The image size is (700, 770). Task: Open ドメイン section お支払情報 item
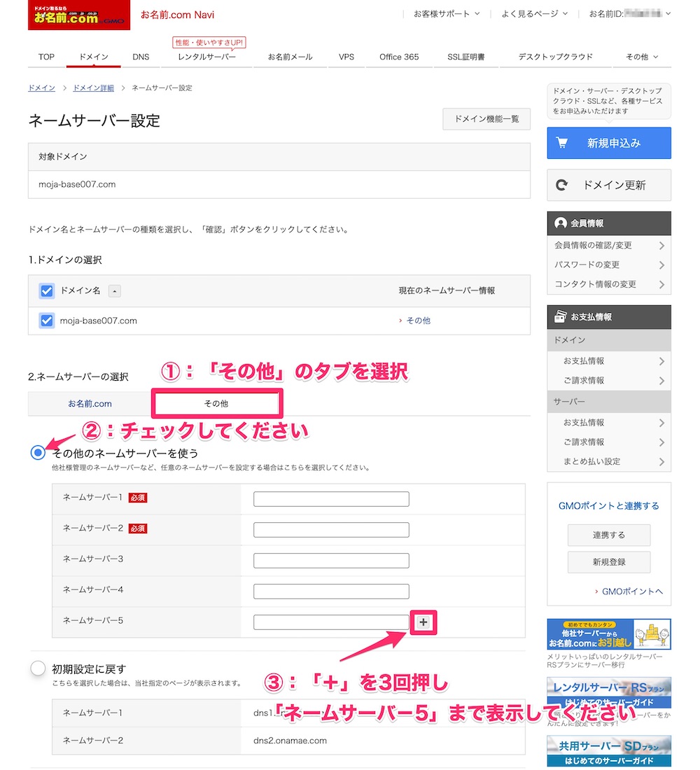click(608, 361)
